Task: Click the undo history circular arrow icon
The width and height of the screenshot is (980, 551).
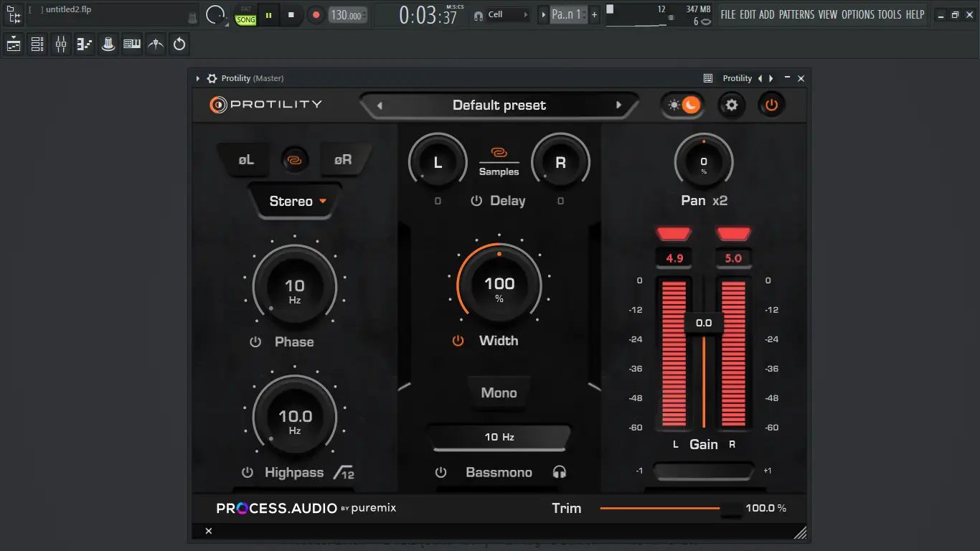Action: (x=179, y=44)
